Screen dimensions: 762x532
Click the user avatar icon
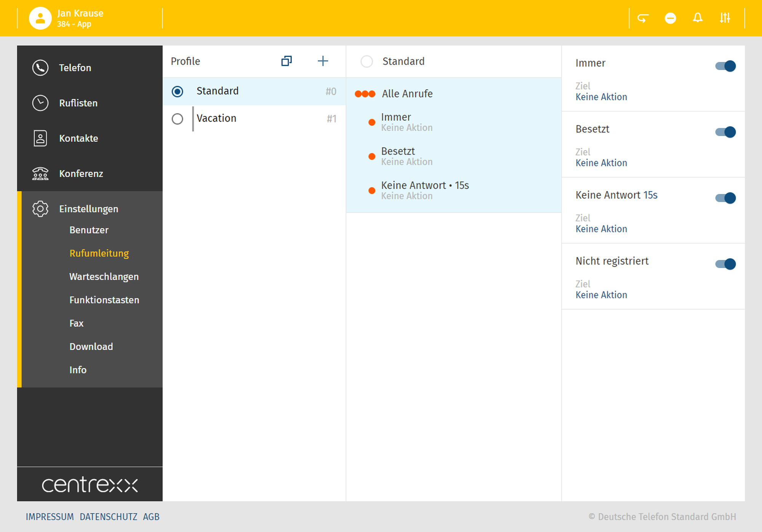40,18
